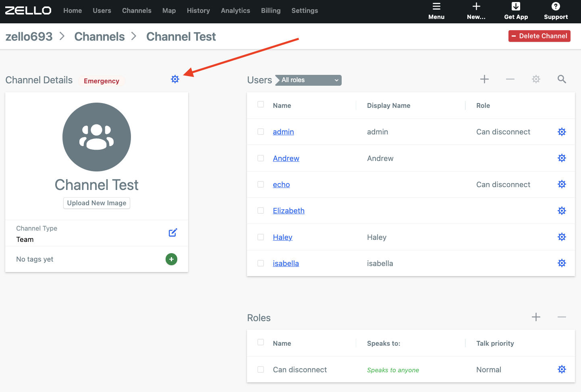581x392 pixels.
Task: Open the Elizabeth user link
Action: coord(288,210)
